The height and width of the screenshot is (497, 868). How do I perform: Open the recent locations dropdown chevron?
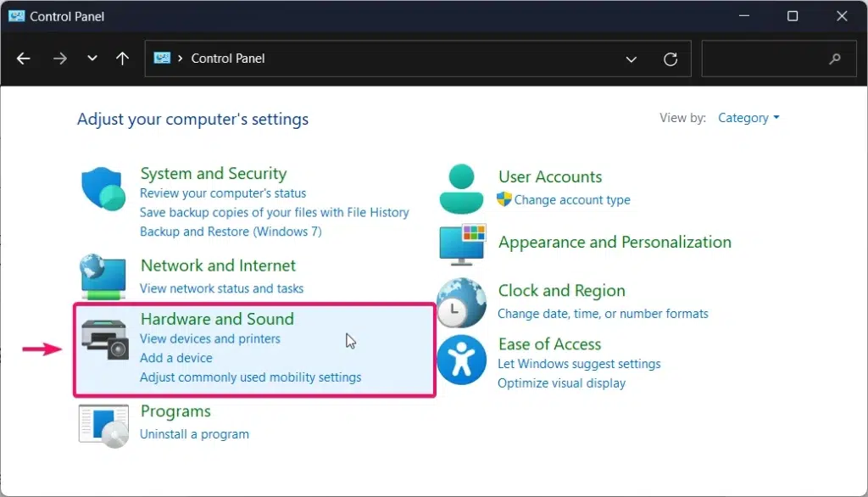coord(92,58)
